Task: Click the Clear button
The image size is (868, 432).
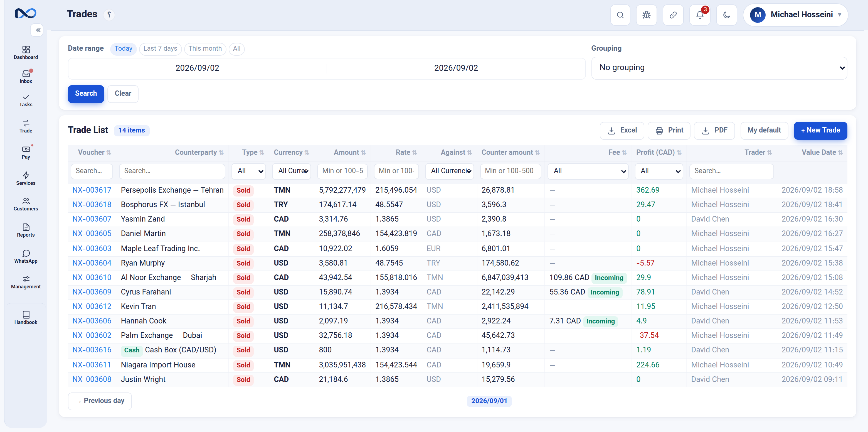Action: coord(123,94)
